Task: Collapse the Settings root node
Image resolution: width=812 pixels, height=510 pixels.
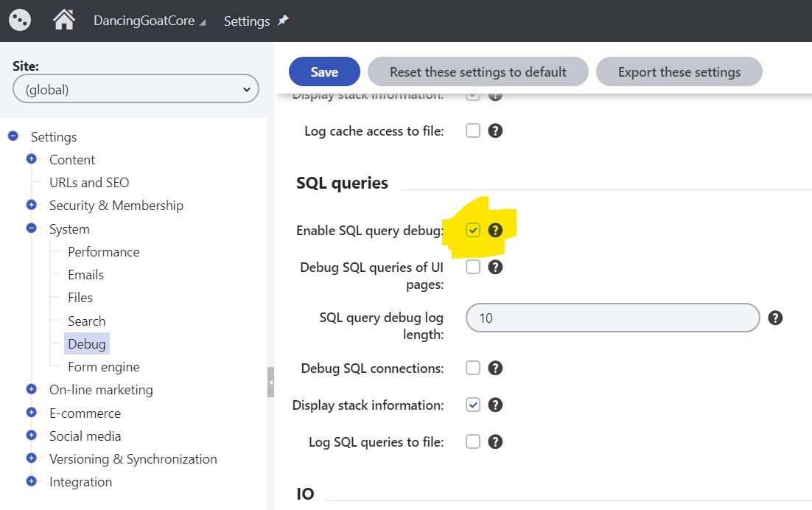Action: (13, 136)
